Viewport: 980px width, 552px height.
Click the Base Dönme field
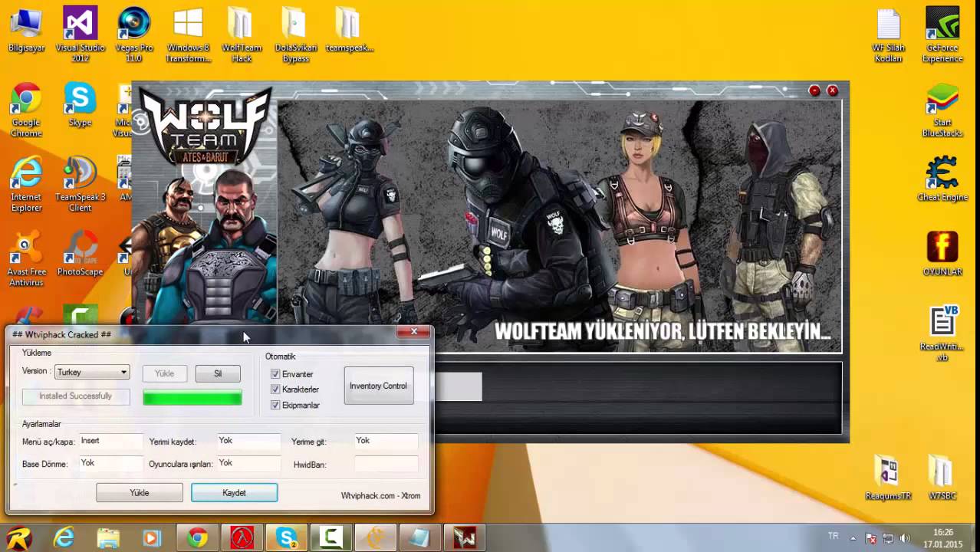[110, 464]
